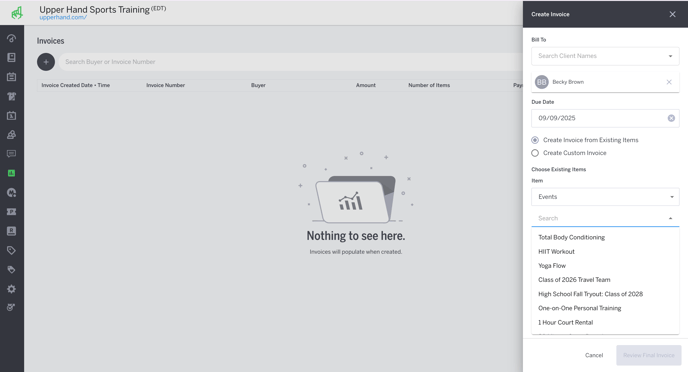Open the settings gear icon in sidebar
Image resolution: width=688 pixels, height=372 pixels.
(12, 289)
